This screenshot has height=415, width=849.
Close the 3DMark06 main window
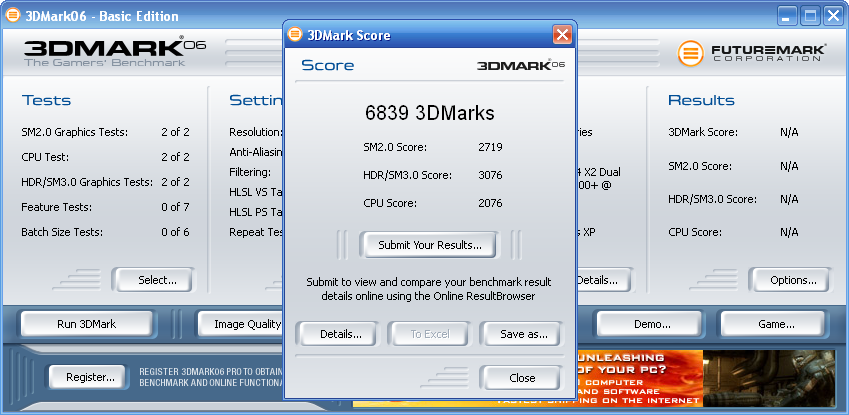tap(833, 16)
